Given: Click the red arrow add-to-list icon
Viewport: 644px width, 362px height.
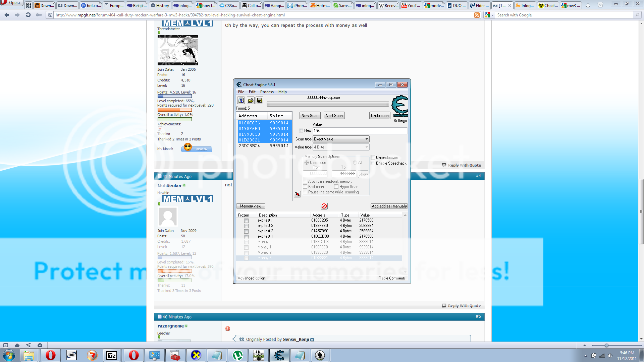Looking at the screenshot, I should 297,194.
